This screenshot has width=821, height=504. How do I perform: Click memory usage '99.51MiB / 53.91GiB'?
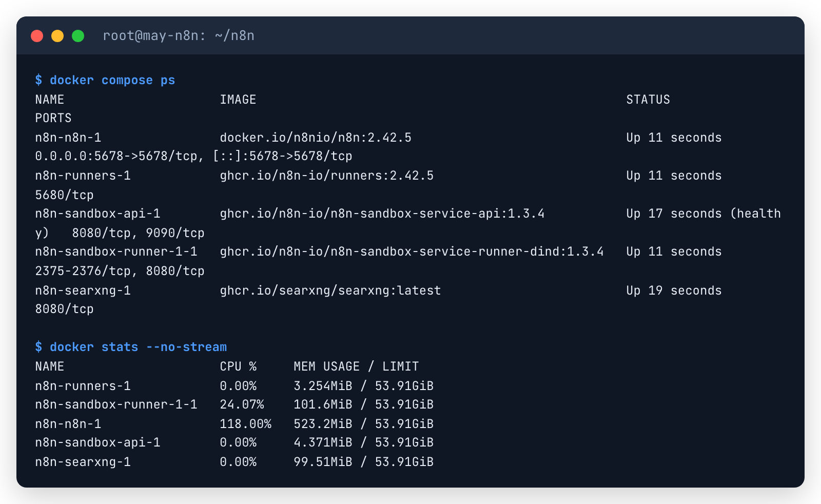pos(364,462)
